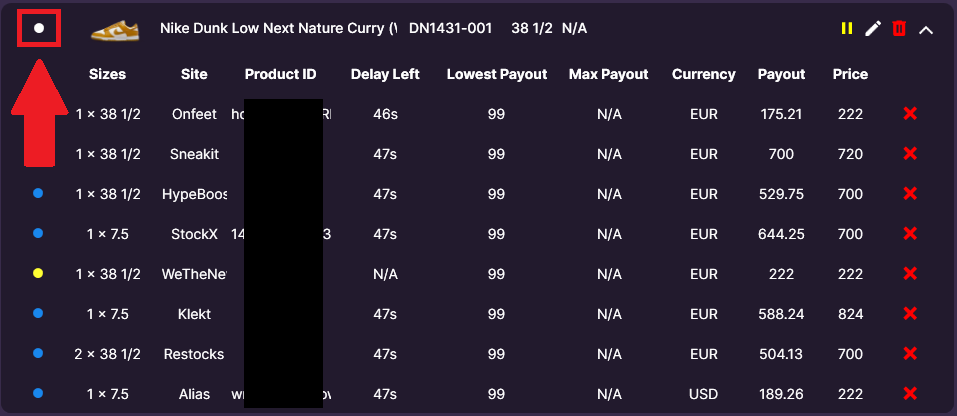Click the Price column header
The image size is (957, 416).
[x=850, y=74]
